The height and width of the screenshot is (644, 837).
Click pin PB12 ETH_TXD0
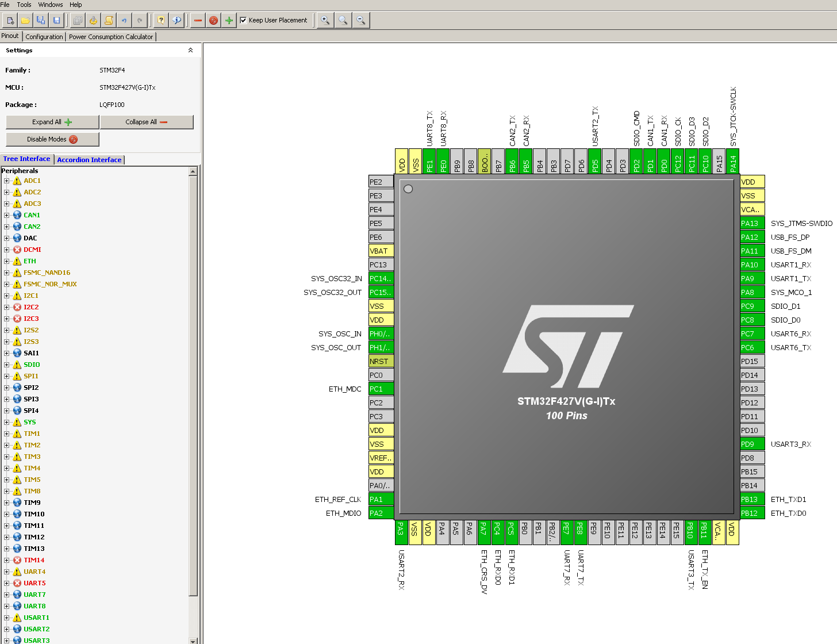752,513
